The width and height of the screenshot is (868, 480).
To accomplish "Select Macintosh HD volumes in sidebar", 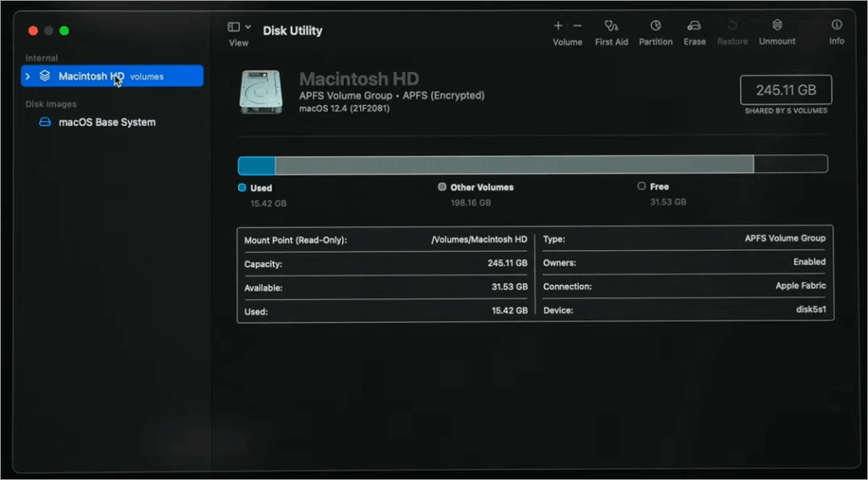I will [x=110, y=76].
